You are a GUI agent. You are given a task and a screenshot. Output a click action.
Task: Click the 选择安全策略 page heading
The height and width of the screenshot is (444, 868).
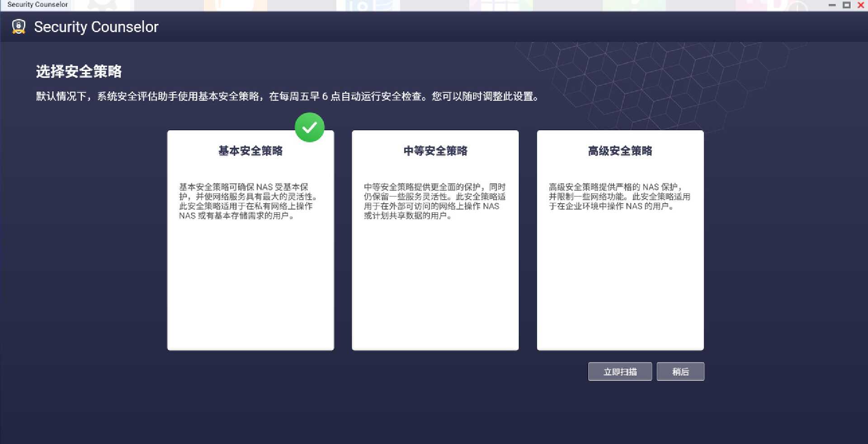79,71
